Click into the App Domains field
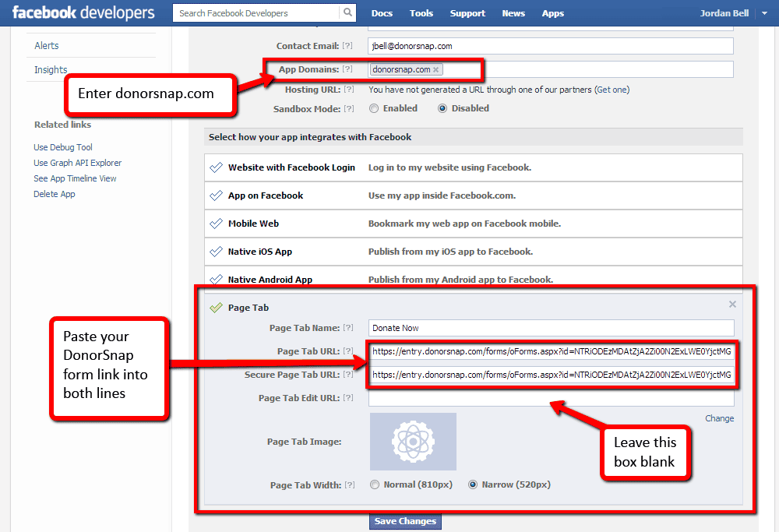Viewport: 779px width, 532px height. (551, 69)
